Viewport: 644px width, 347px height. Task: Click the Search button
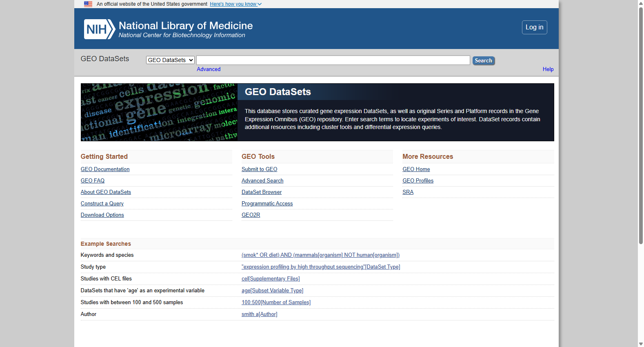coord(484,60)
